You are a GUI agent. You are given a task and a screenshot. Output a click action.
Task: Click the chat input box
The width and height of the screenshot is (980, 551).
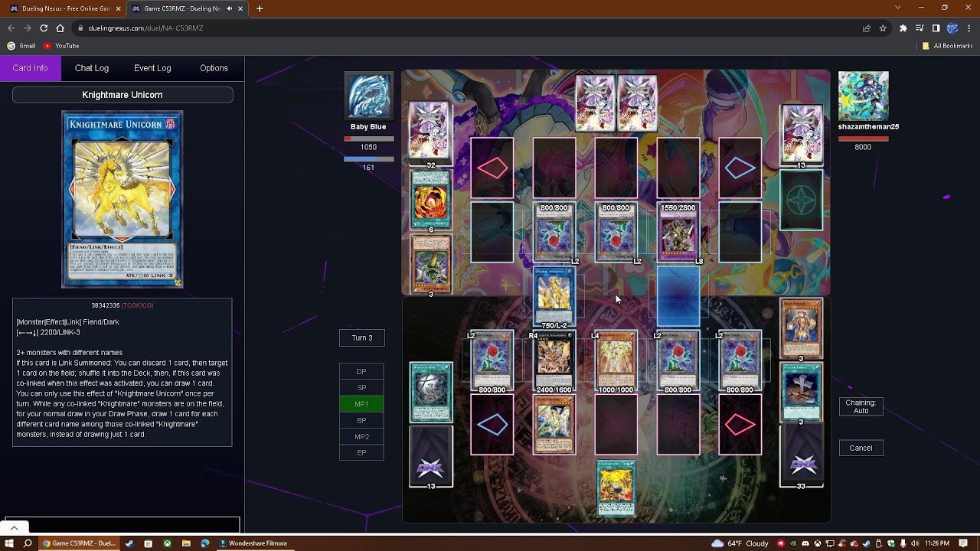[122, 525]
